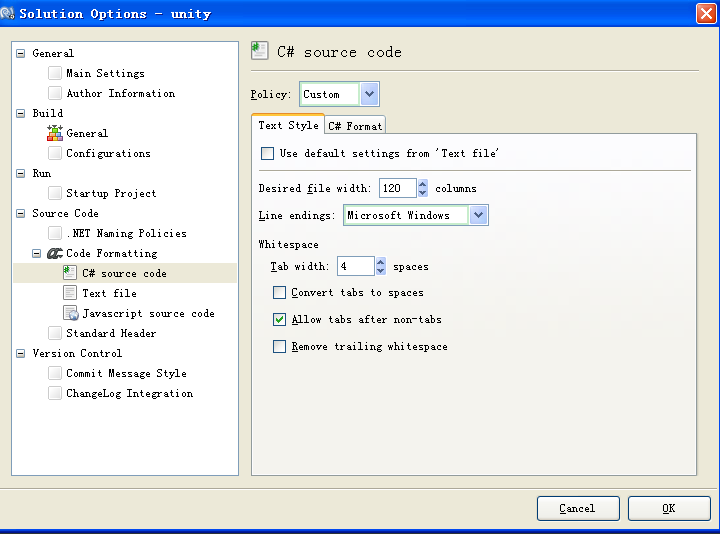The width and height of the screenshot is (720, 534).
Task: Click the Commit Message Style icon
Action: [x=55, y=373]
